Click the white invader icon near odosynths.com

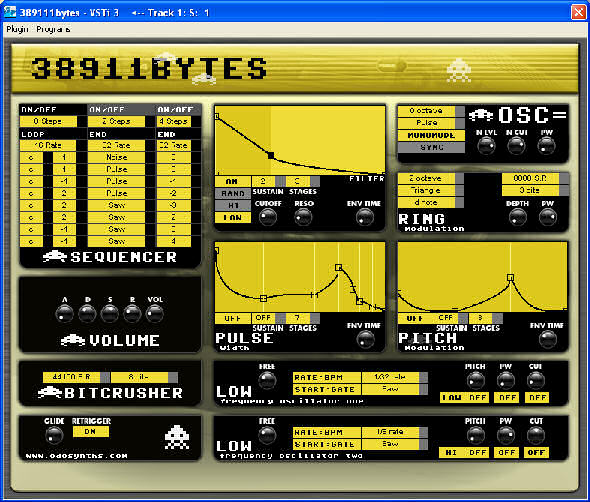177,437
